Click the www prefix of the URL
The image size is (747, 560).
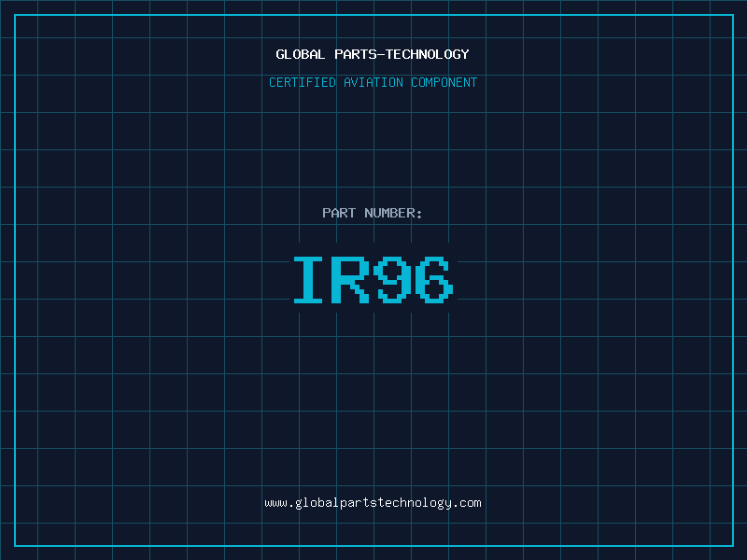point(275,503)
